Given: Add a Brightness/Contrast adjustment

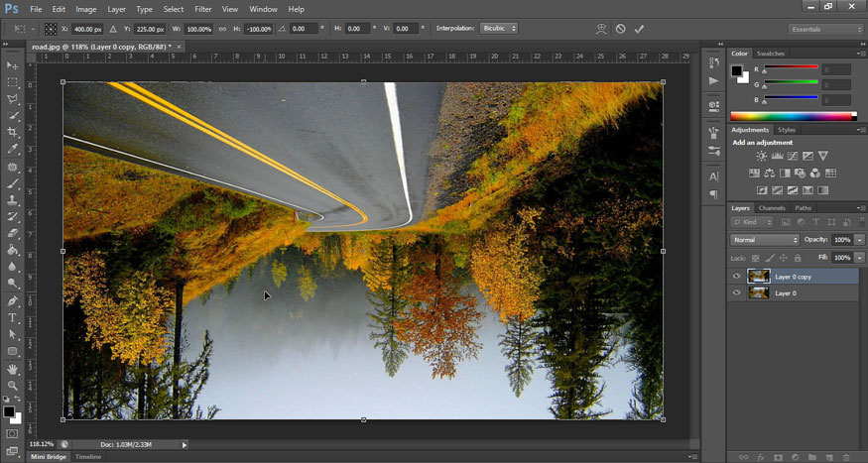Looking at the screenshot, I should (761, 157).
